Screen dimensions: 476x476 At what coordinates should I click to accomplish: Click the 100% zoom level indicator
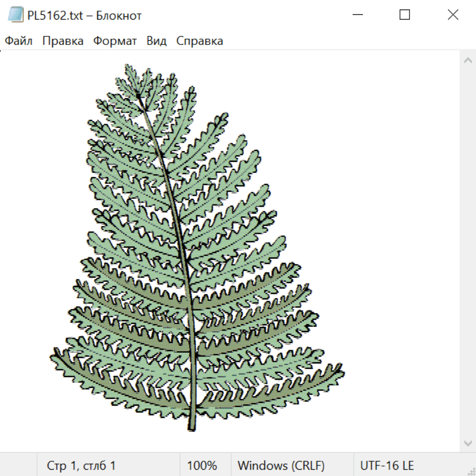click(x=202, y=465)
